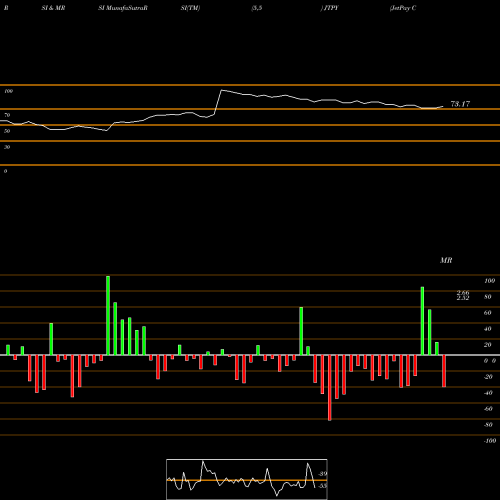Click the MR axis label 60

(488, 313)
